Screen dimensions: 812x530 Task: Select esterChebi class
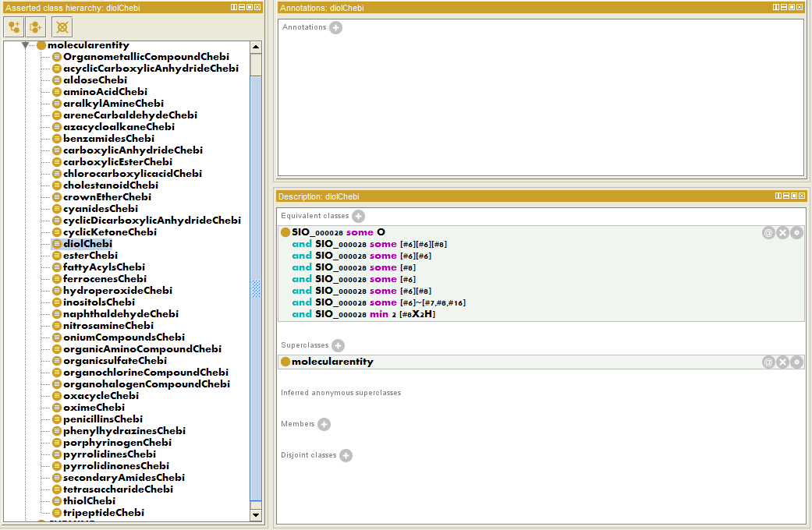point(90,256)
